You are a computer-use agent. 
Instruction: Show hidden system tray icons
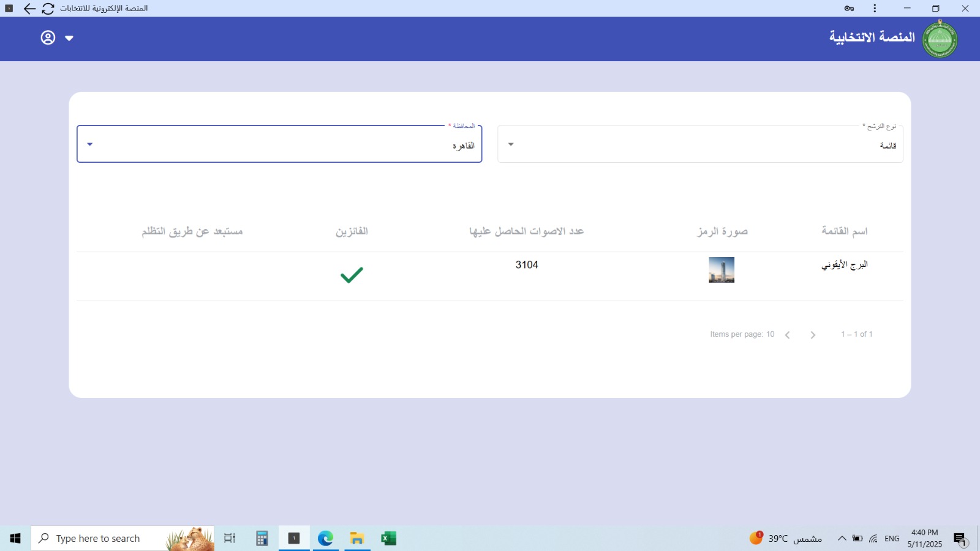pos(842,539)
